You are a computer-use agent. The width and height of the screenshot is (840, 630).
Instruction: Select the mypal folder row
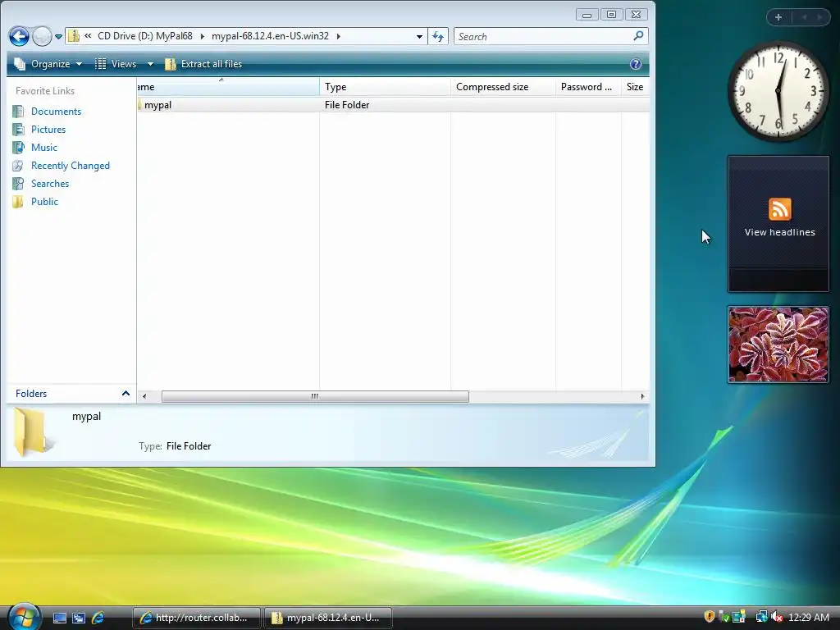tap(393, 105)
